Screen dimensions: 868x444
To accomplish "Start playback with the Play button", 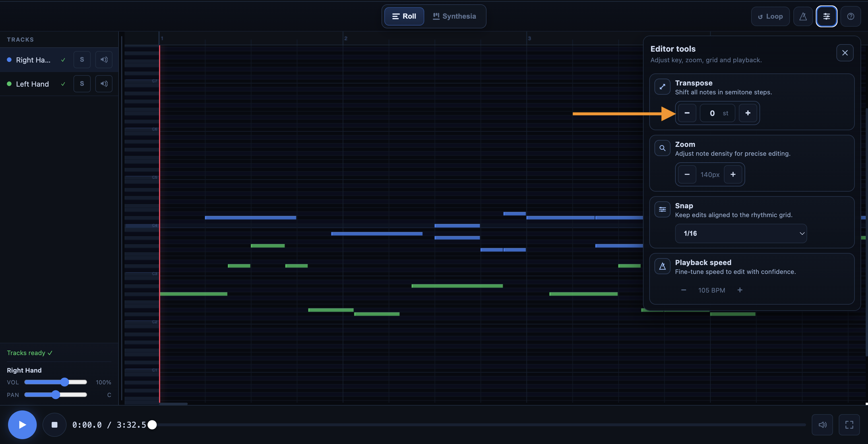I will click(22, 425).
